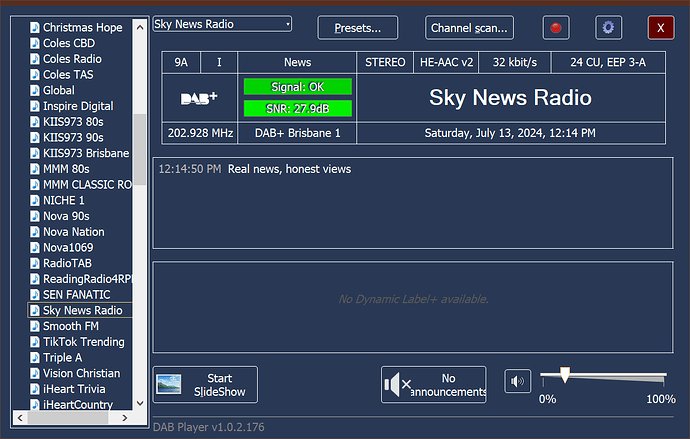The height and width of the screenshot is (439, 690).
Task: Open the Presets... menu
Action: coord(357,28)
